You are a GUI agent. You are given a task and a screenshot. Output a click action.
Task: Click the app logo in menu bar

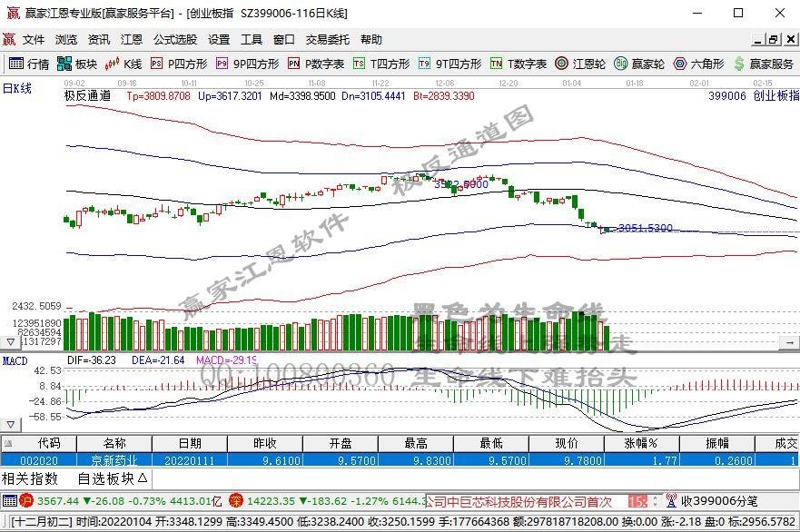point(9,39)
